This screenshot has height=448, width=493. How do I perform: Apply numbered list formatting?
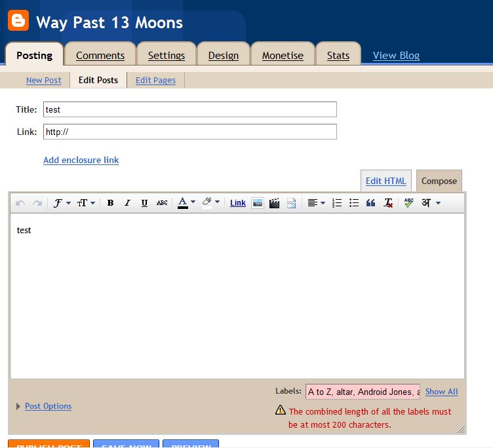[337, 203]
